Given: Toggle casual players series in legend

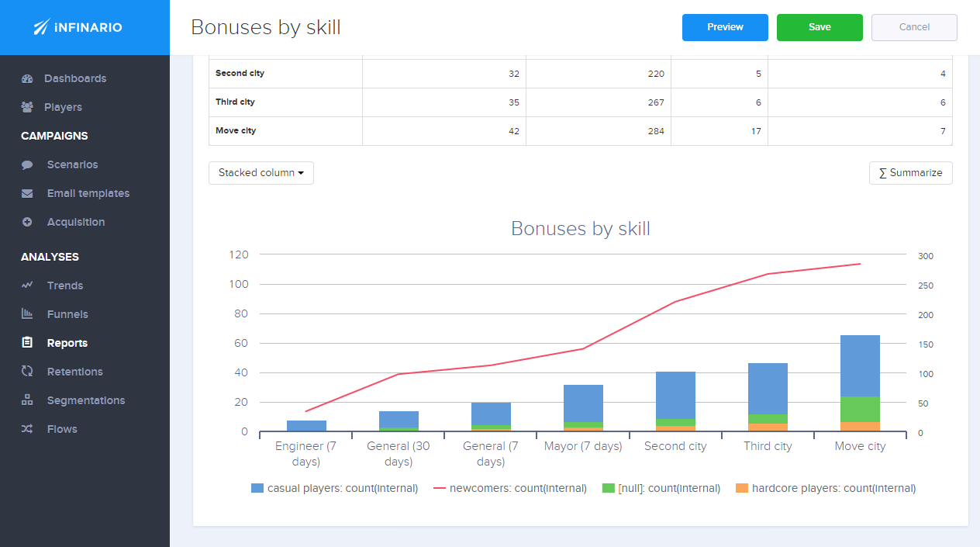Looking at the screenshot, I should pyautogui.click(x=342, y=488).
